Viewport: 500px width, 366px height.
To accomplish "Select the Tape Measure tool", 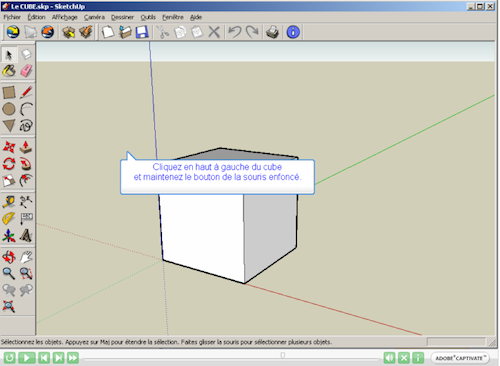I will pyautogui.click(x=9, y=202).
